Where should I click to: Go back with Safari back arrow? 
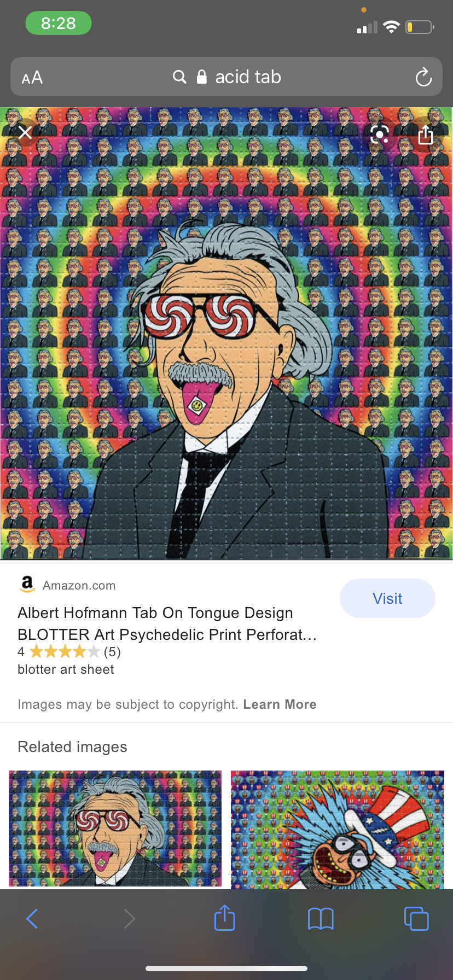click(x=32, y=919)
